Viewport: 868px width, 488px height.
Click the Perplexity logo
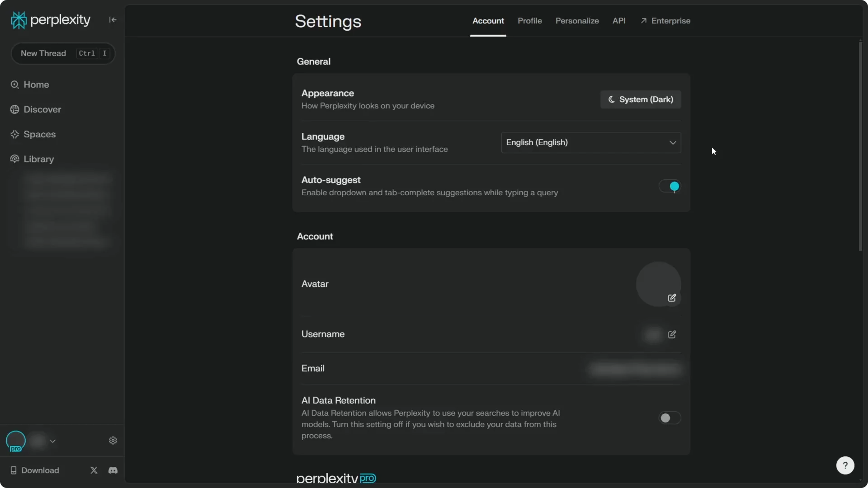point(50,19)
